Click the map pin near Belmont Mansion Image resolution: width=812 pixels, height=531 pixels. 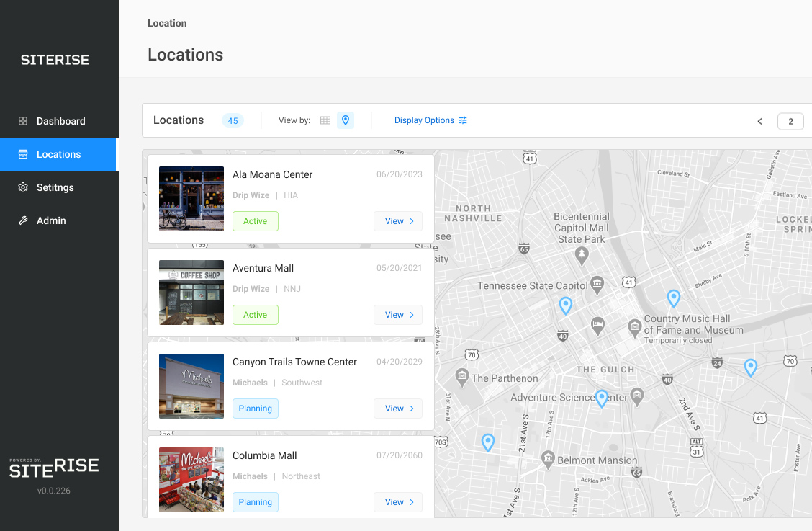pos(487,442)
